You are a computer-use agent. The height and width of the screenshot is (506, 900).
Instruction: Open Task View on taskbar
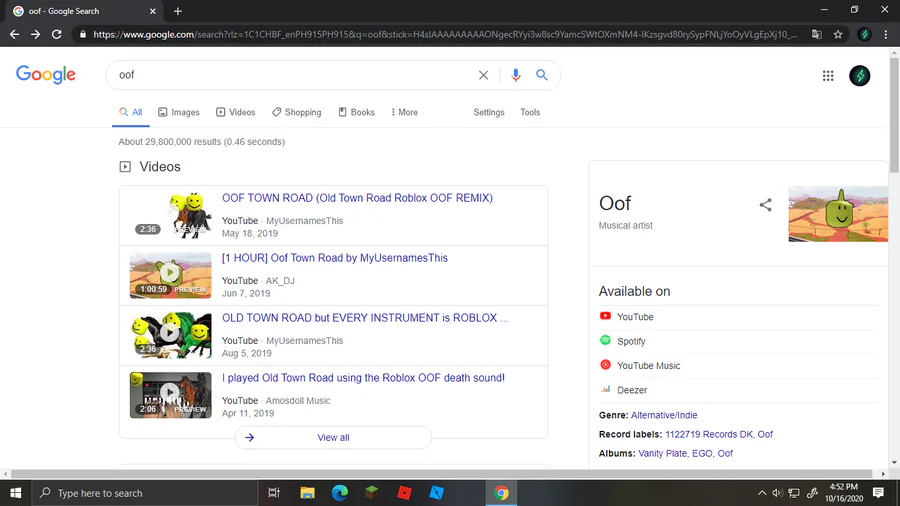(274, 493)
